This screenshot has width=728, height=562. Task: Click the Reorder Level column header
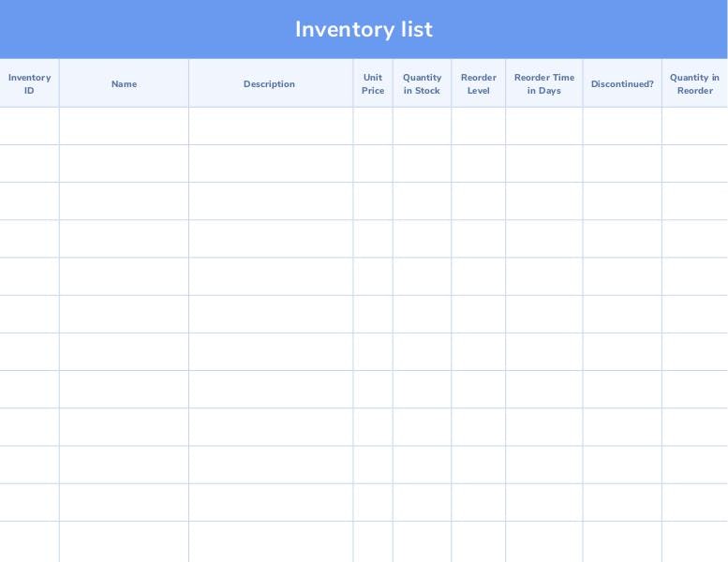pos(478,84)
